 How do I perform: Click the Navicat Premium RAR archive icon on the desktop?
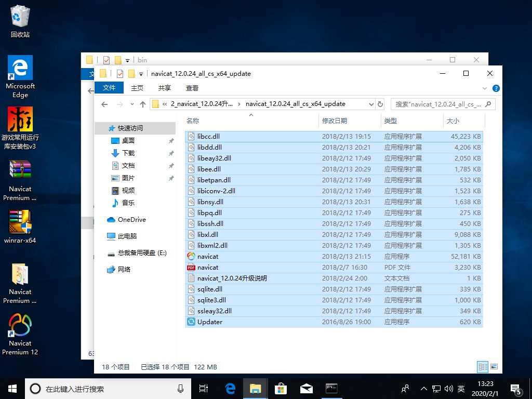tap(20, 180)
